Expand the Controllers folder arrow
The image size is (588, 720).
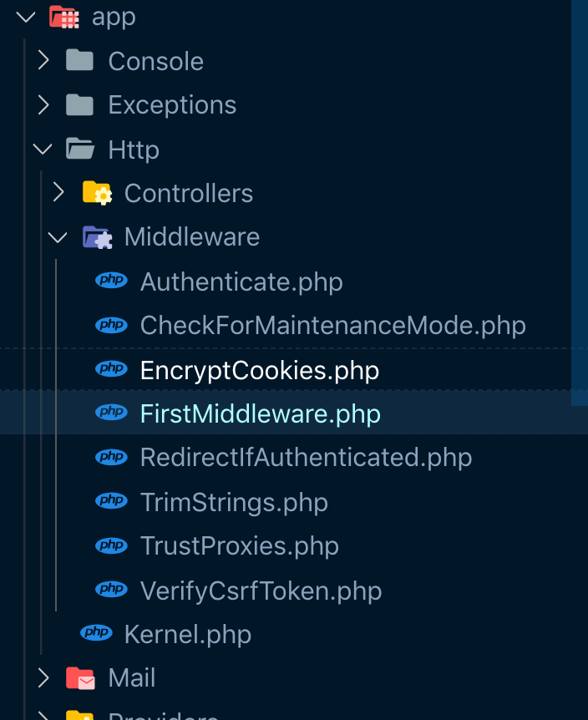58,194
